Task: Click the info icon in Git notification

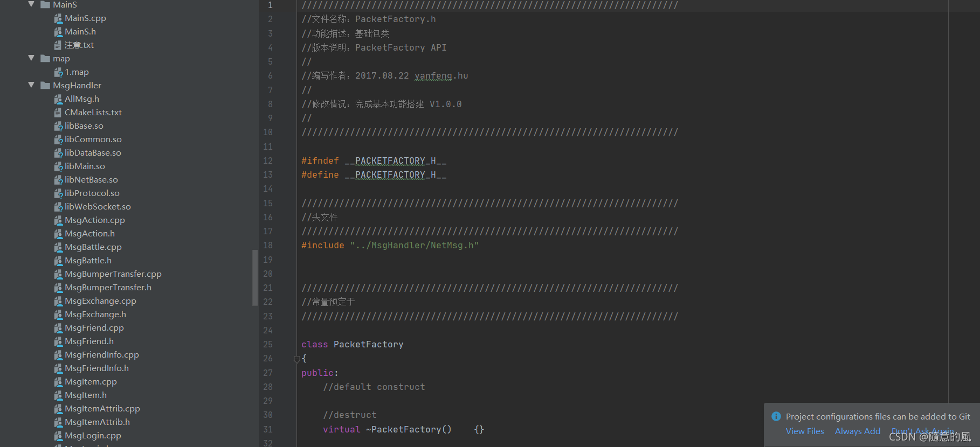Action: pos(776,416)
